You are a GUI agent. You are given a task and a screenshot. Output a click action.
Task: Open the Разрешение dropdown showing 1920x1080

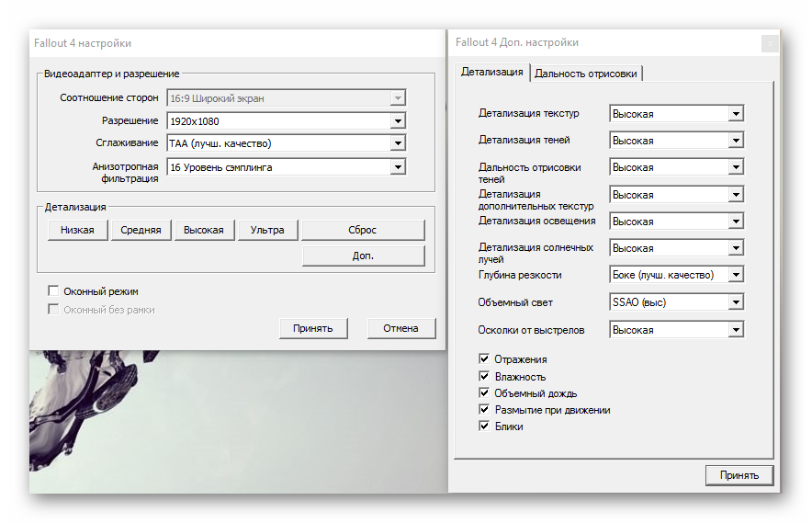tap(286, 120)
